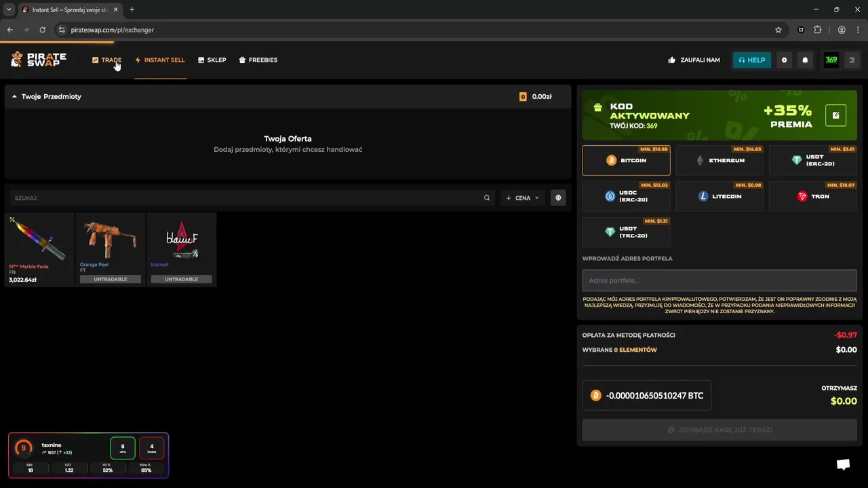
Task: Close the Instant Sell browser tab
Action: pos(117,9)
